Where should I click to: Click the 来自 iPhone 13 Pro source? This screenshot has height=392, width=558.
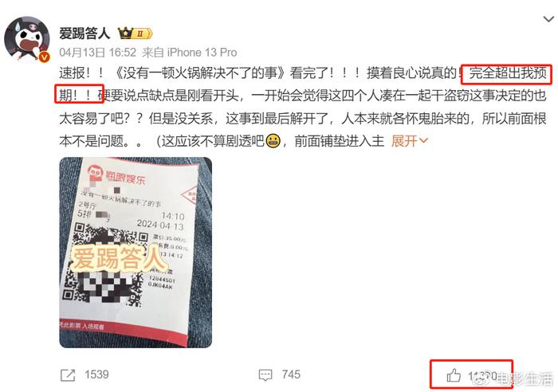[x=190, y=53]
